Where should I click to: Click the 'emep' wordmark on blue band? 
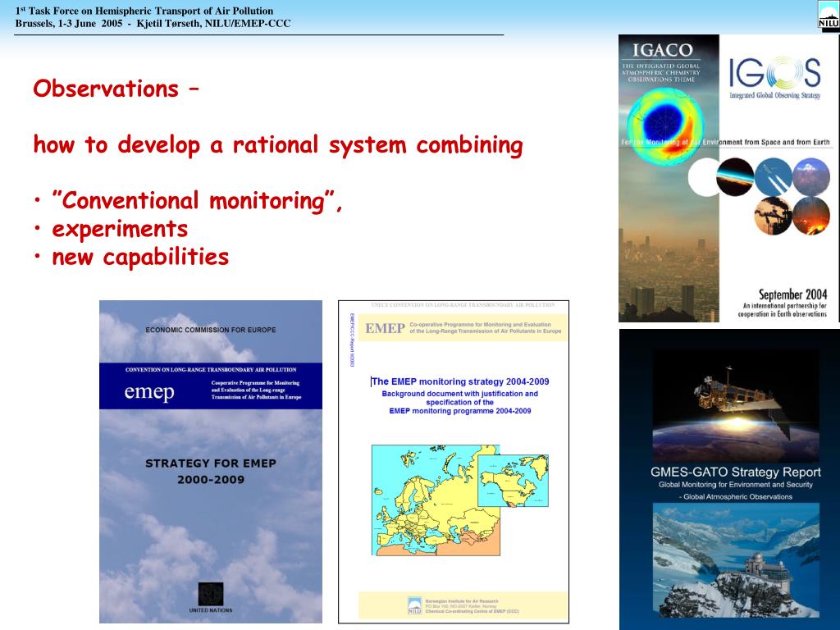[x=149, y=392]
